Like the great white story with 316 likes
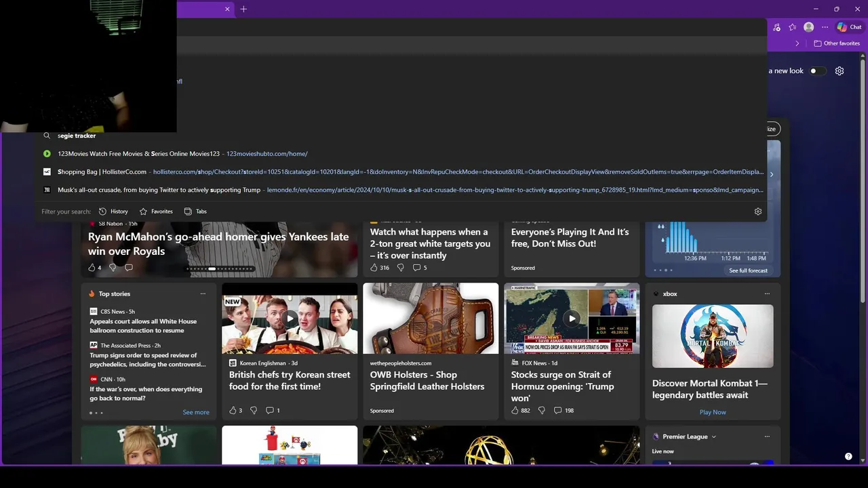The image size is (868, 488). [380, 268]
